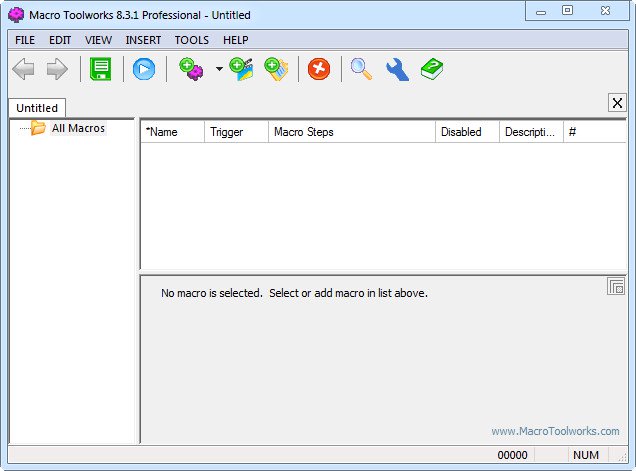Click the add-tag icon with the green plus

[x=276, y=69]
